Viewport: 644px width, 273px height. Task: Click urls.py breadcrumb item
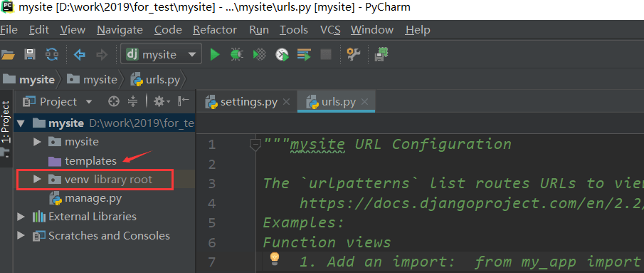[x=155, y=79]
